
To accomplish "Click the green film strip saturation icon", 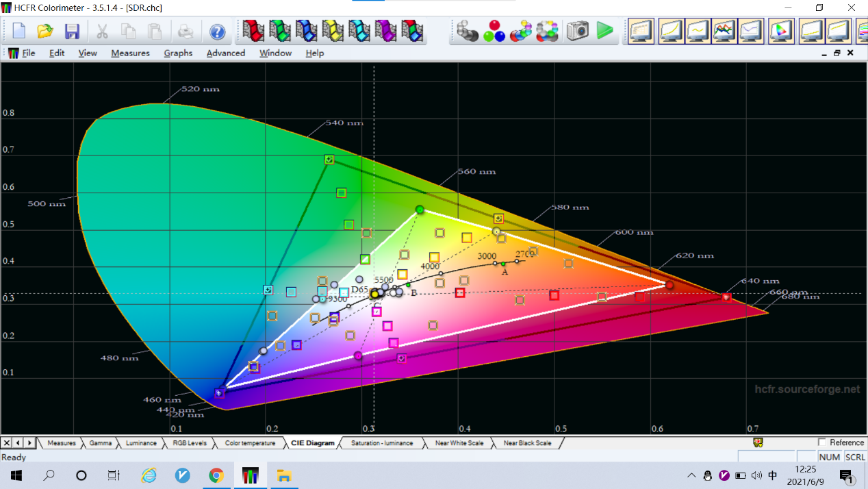I will click(x=280, y=31).
